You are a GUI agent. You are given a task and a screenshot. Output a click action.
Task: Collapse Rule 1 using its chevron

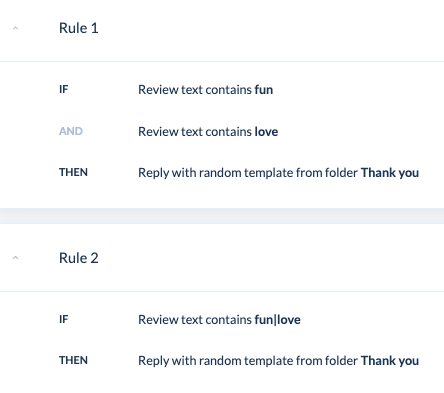point(15,28)
